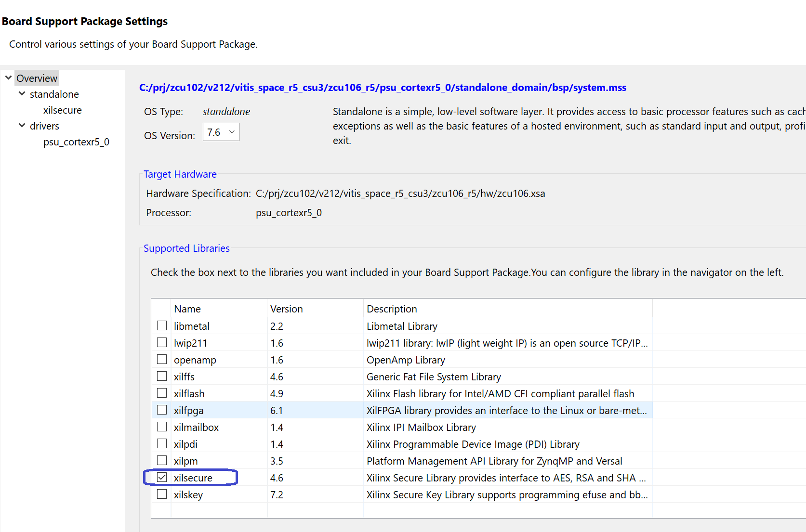Sort libraries by Version column header
This screenshot has width=806, height=532.
coord(287,309)
